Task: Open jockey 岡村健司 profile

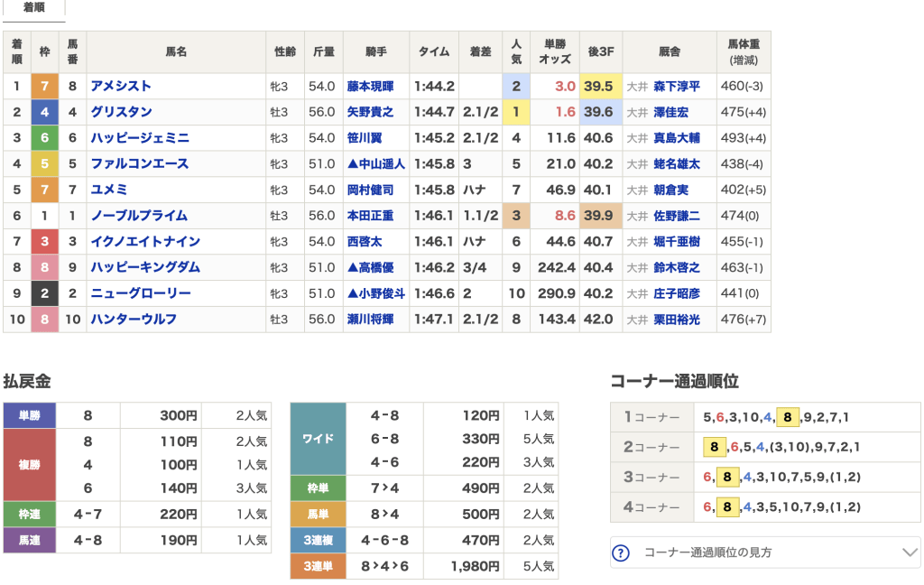Action: pos(370,190)
